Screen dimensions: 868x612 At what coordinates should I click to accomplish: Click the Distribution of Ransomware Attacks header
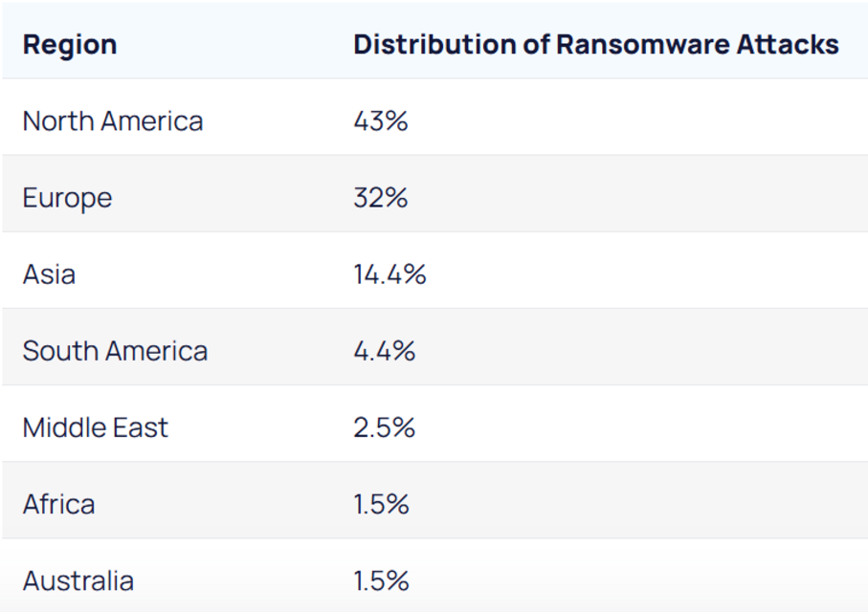[x=595, y=44]
